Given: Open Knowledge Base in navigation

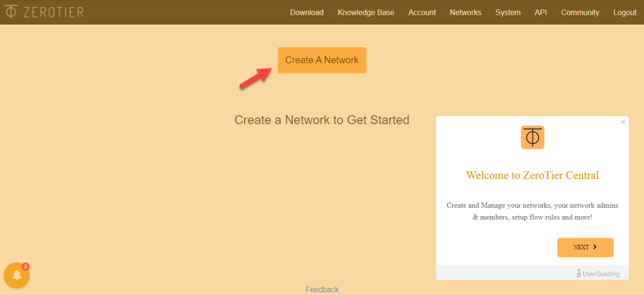Looking at the screenshot, I should click(x=366, y=13).
